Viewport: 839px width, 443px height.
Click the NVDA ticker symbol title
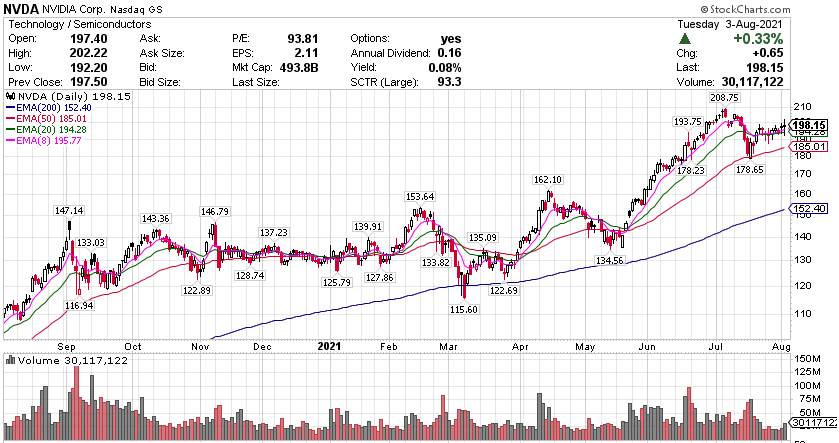coord(21,9)
